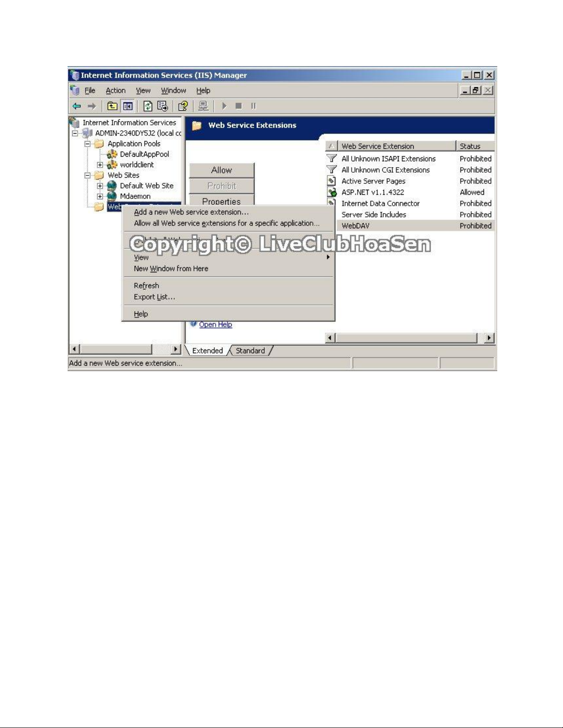
Task: Expand the Default Web Site node
Action: coord(100,186)
